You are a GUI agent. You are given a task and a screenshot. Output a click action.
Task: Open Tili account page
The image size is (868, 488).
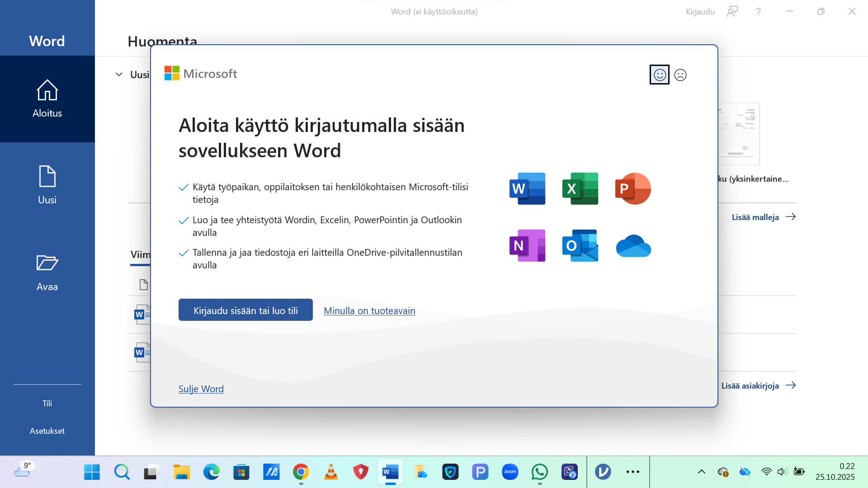[x=47, y=403]
